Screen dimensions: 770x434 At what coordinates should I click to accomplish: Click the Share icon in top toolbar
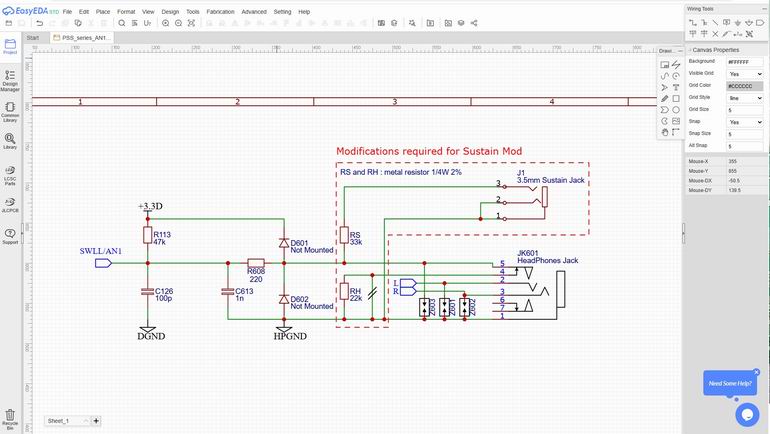coord(474,23)
